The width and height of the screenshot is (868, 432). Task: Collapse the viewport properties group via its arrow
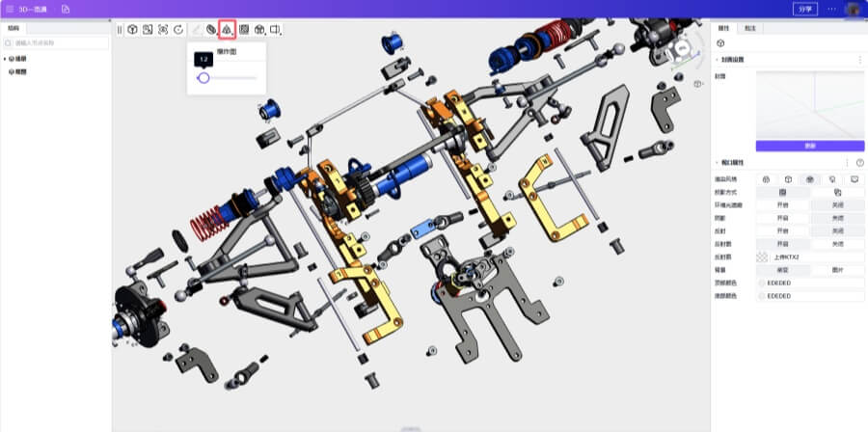click(718, 163)
